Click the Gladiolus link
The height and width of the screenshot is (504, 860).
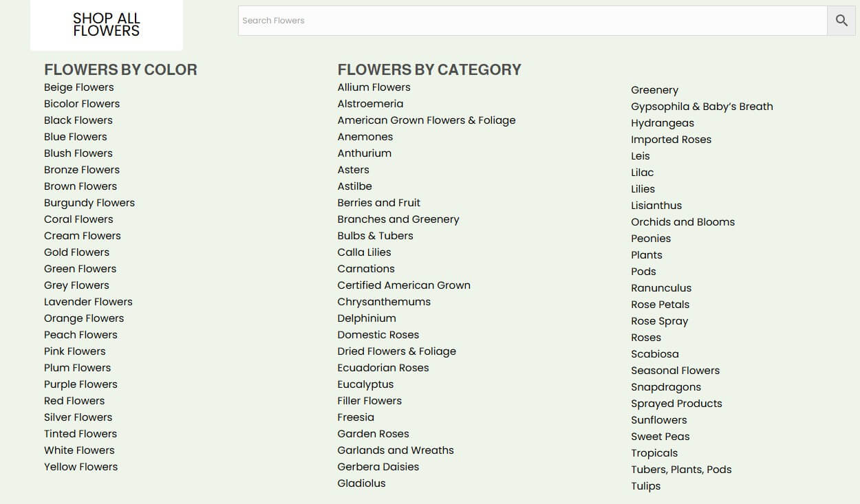[361, 483]
